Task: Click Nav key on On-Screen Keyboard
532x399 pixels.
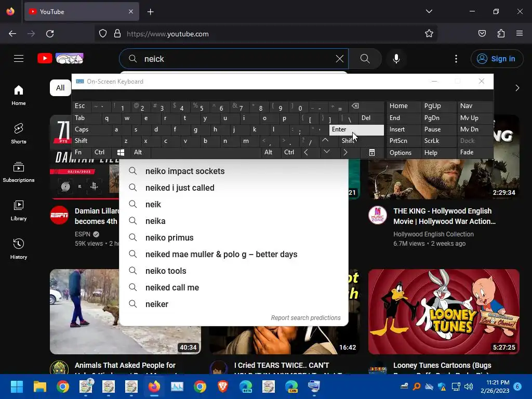Action: [x=475, y=106]
